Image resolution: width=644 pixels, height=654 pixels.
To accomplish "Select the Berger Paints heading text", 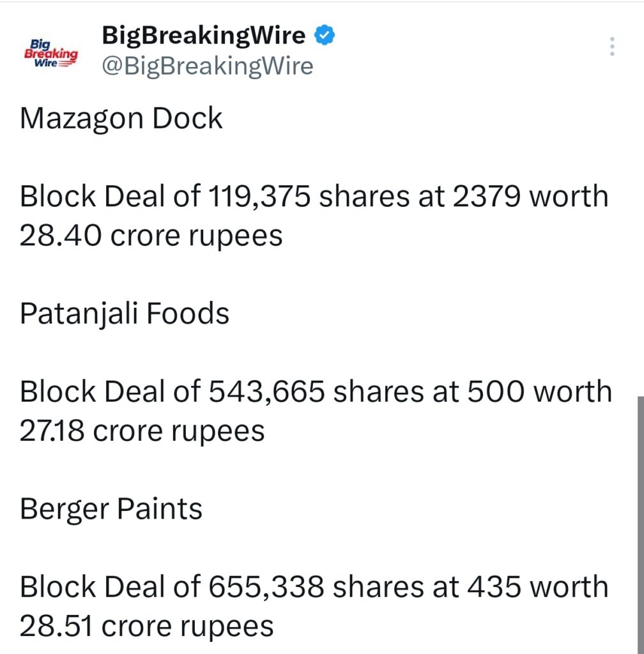I will pos(111,509).
